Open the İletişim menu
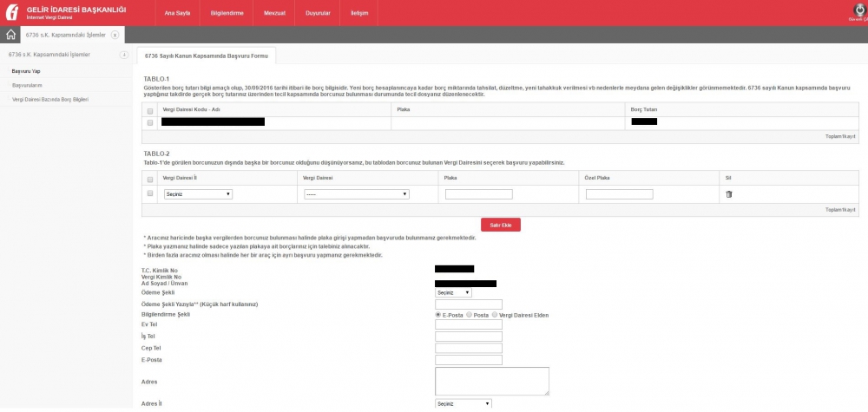Screen dimensions: 868x412 (x=359, y=13)
